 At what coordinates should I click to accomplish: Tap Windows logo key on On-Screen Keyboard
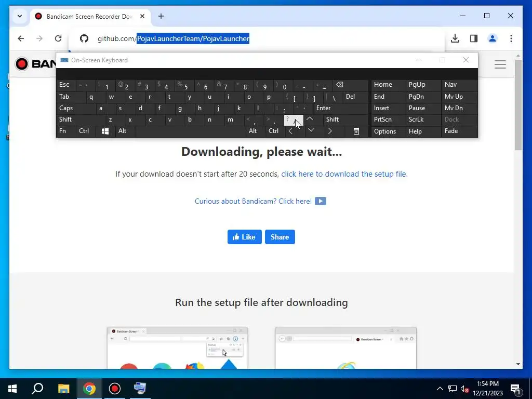pos(105,131)
